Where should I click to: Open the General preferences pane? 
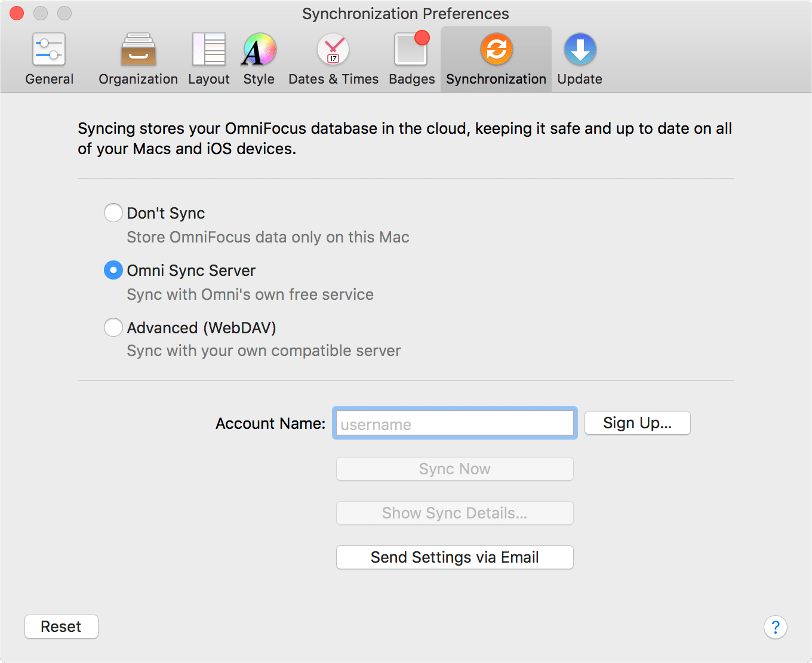[x=49, y=59]
